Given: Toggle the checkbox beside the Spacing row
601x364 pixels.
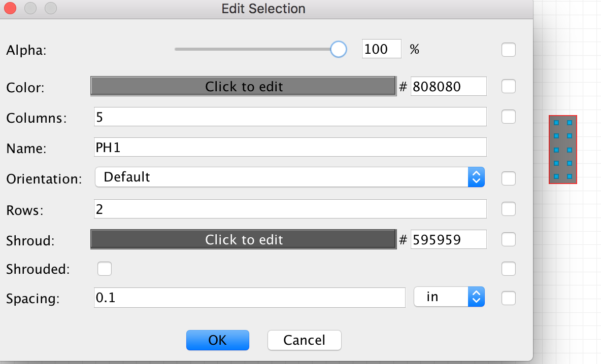Looking at the screenshot, I should click(508, 298).
